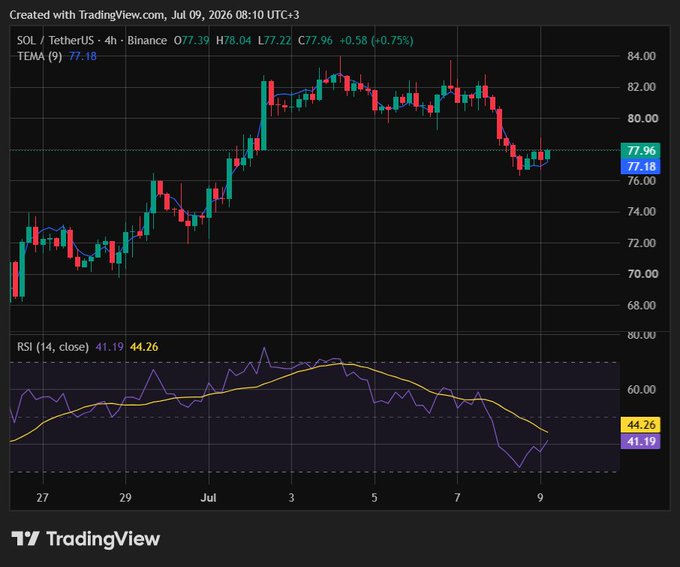Click the 84.00 price axis label
The image size is (680, 567).
tap(641, 56)
